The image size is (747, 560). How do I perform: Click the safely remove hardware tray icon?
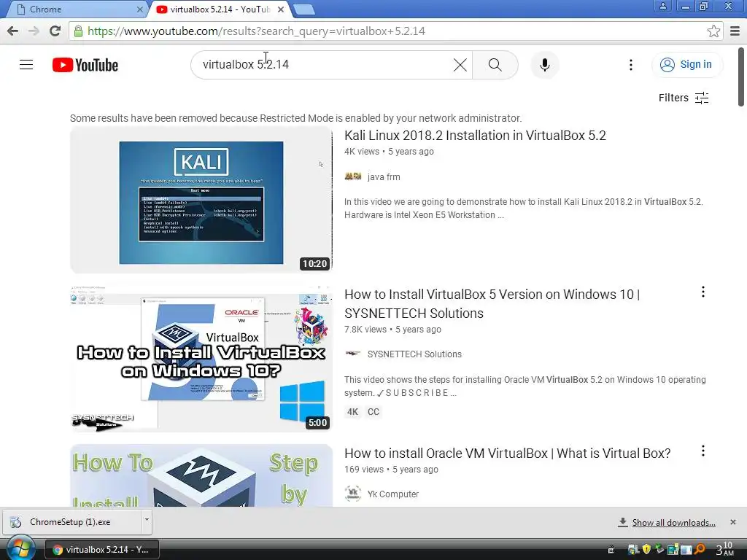(659, 549)
